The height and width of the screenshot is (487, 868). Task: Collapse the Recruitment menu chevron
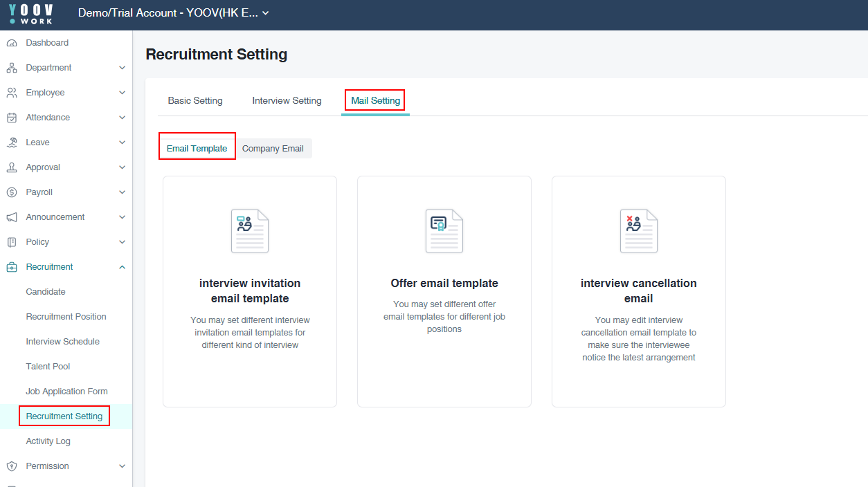(x=122, y=267)
